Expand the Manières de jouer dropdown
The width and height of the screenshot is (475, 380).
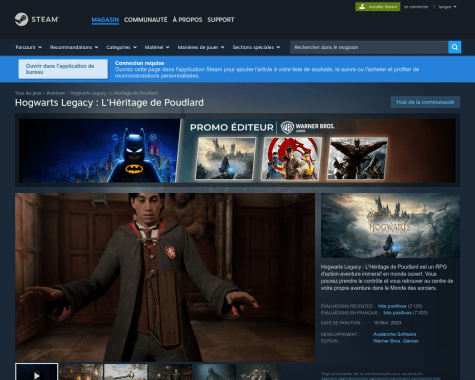pos(201,47)
